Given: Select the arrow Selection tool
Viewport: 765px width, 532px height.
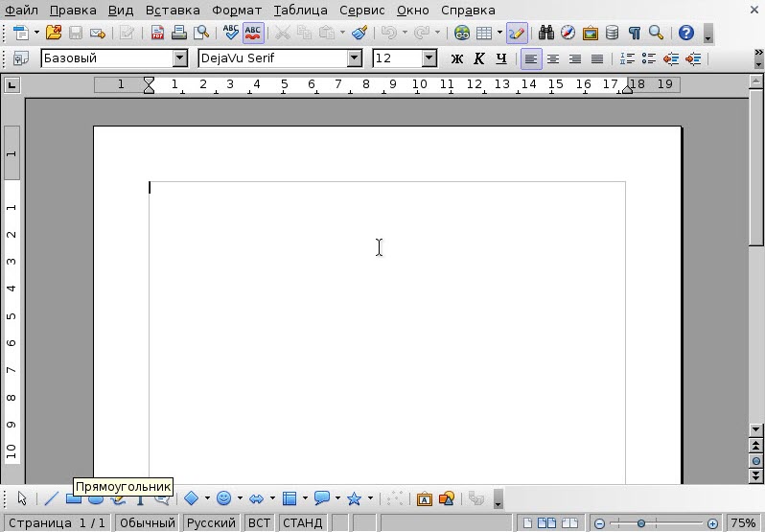Looking at the screenshot, I should 22,498.
